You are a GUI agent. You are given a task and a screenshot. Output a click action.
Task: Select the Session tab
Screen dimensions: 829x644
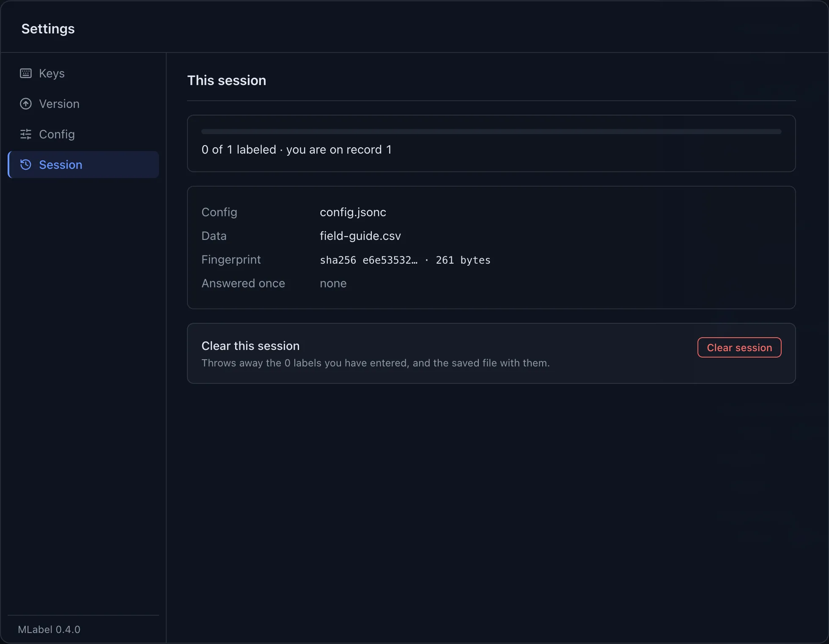click(x=84, y=165)
